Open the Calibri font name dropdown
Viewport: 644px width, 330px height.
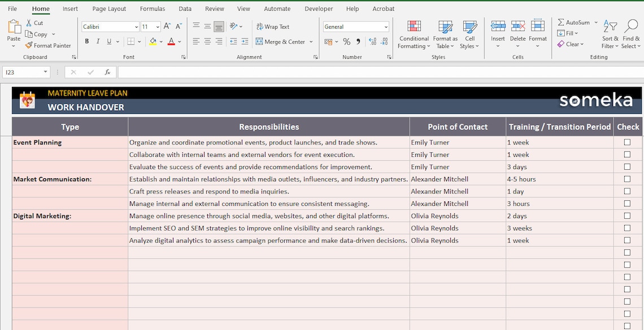pyautogui.click(x=136, y=27)
